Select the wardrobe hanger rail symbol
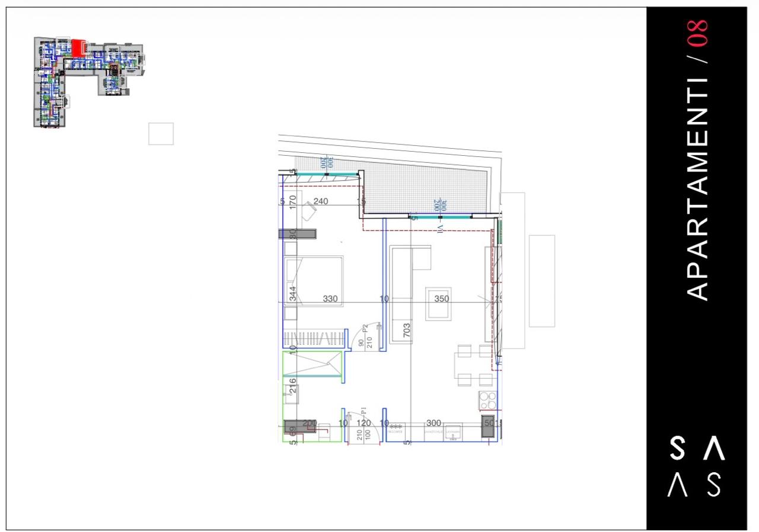This screenshot has width=759, height=532. (x=314, y=339)
